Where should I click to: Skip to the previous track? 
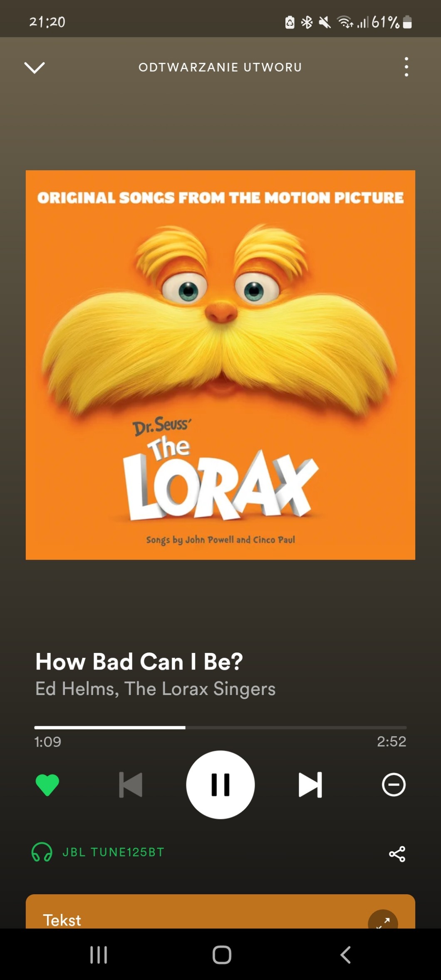pos(131,785)
